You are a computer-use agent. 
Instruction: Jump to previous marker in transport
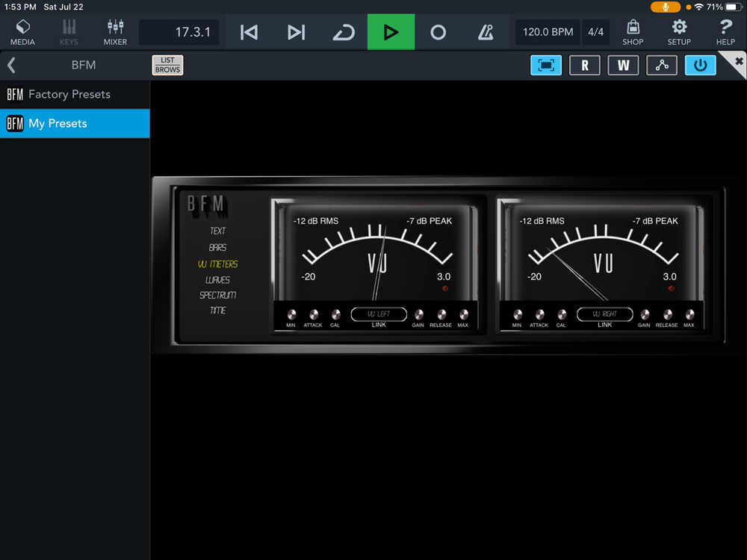tap(249, 32)
